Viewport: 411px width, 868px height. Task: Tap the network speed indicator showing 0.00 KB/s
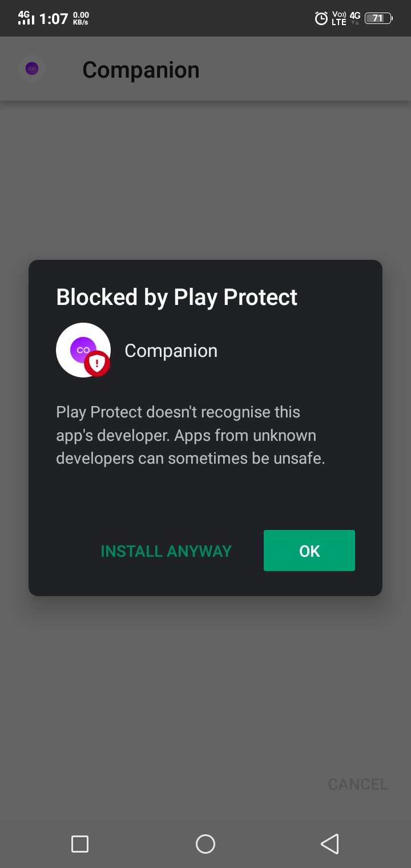(x=80, y=18)
